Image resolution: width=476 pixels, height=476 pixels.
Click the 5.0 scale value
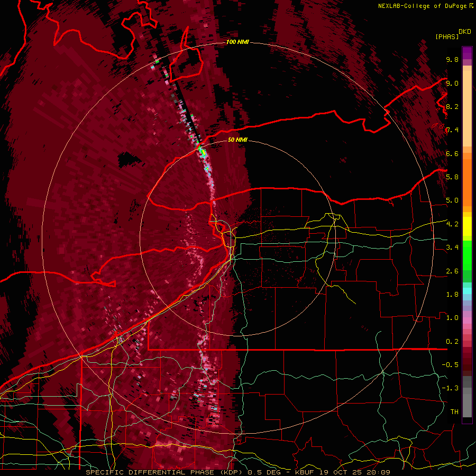(452, 200)
